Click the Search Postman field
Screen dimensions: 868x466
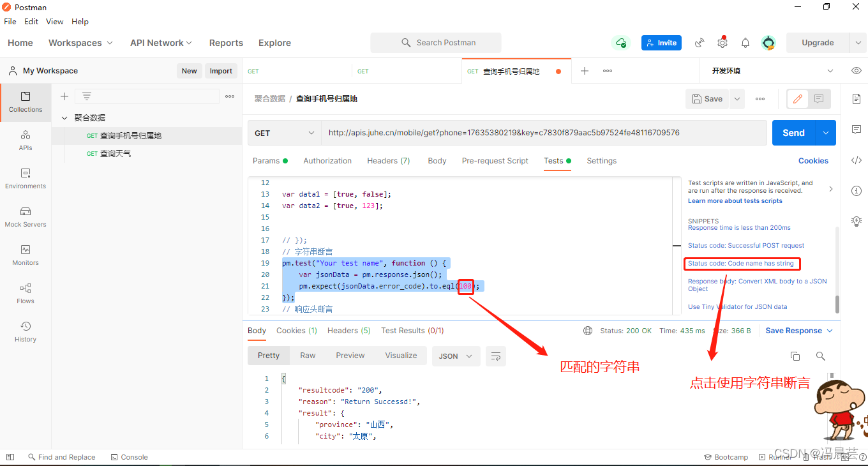436,43
